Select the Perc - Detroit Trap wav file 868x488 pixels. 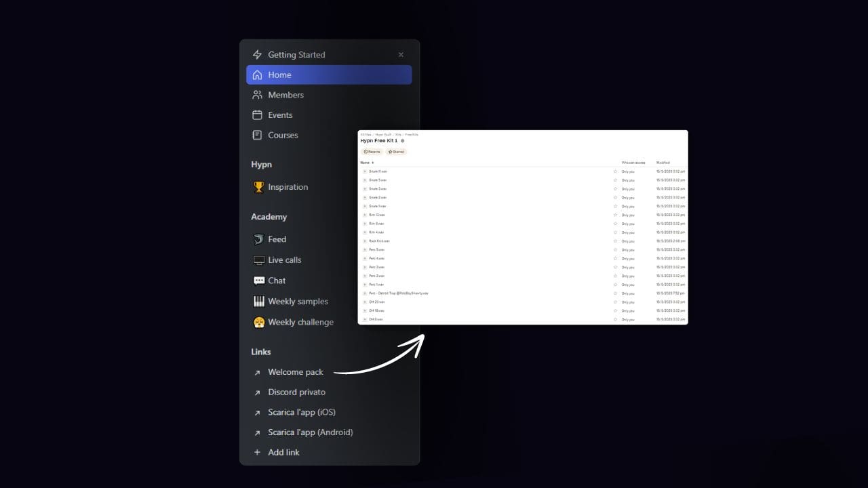[399, 293]
